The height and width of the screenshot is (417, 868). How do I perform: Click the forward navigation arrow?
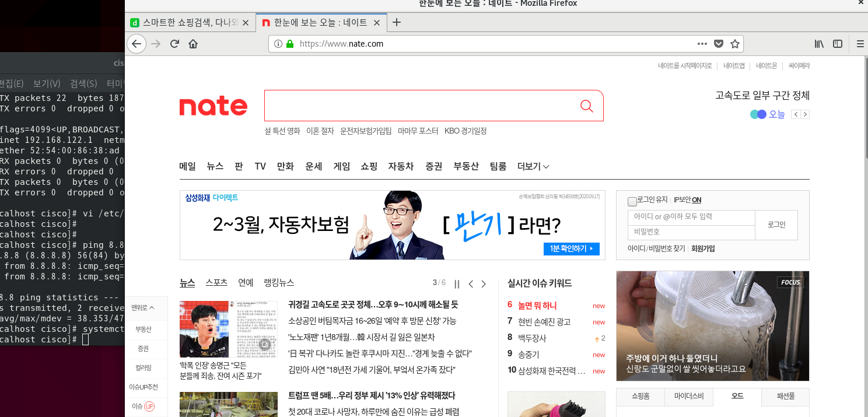pyautogui.click(x=156, y=44)
